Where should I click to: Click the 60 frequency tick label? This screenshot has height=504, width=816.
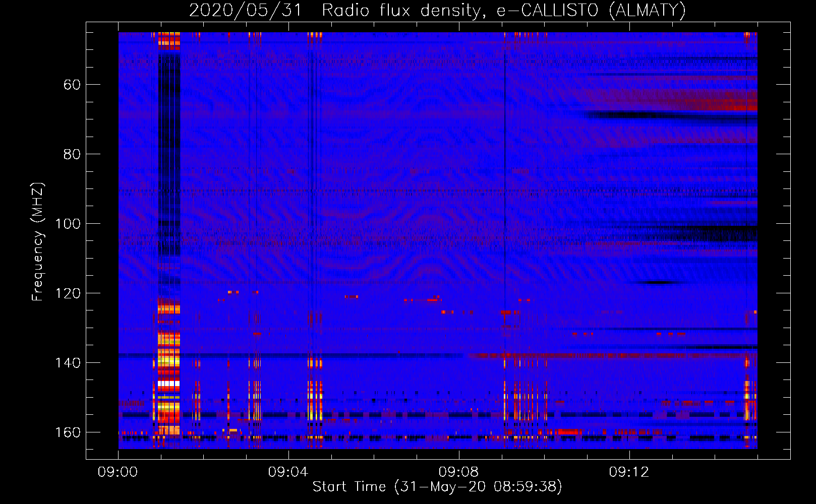click(x=72, y=85)
